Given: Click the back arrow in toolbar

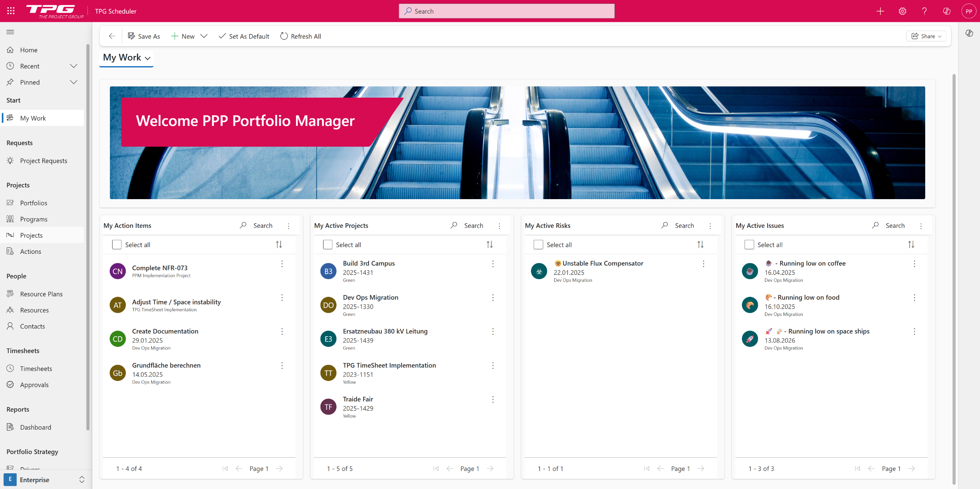Looking at the screenshot, I should [x=112, y=36].
